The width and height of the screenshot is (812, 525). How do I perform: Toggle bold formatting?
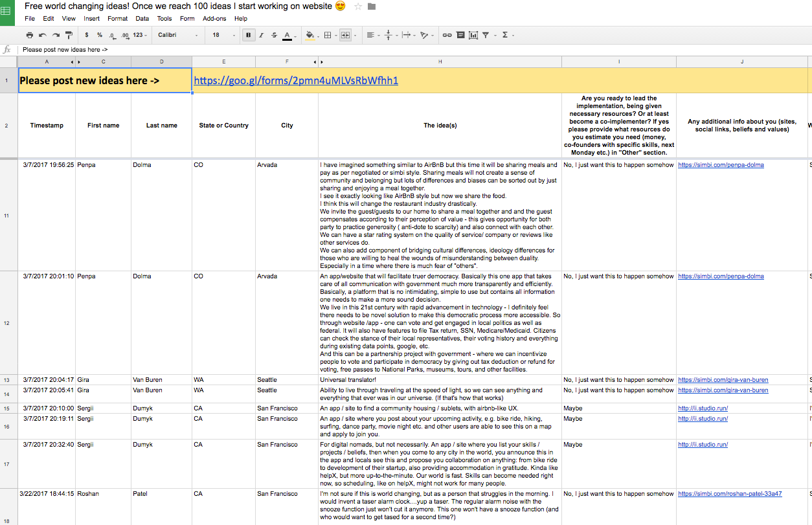click(249, 35)
